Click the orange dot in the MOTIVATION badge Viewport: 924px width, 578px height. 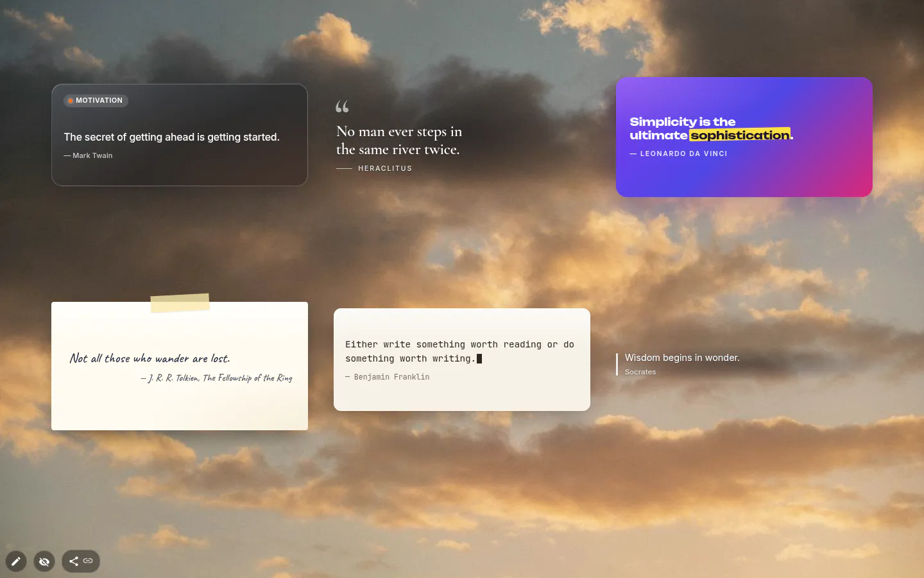click(x=71, y=101)
